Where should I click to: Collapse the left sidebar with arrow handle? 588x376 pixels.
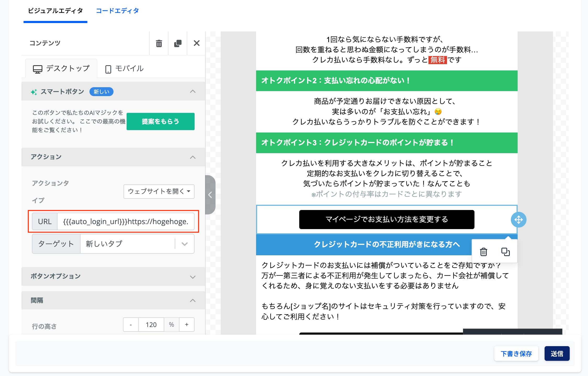click(x=210, y=195)
